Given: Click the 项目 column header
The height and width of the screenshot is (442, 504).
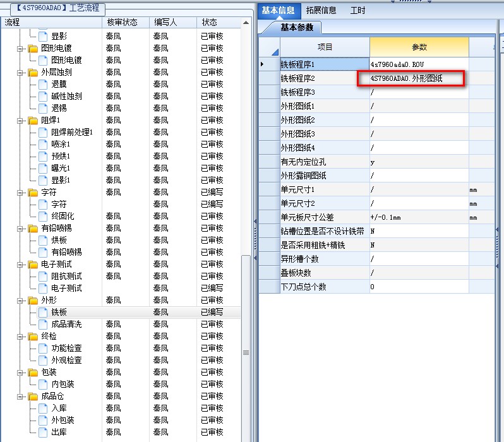Looking at the screenshot, I should point(325,47).
